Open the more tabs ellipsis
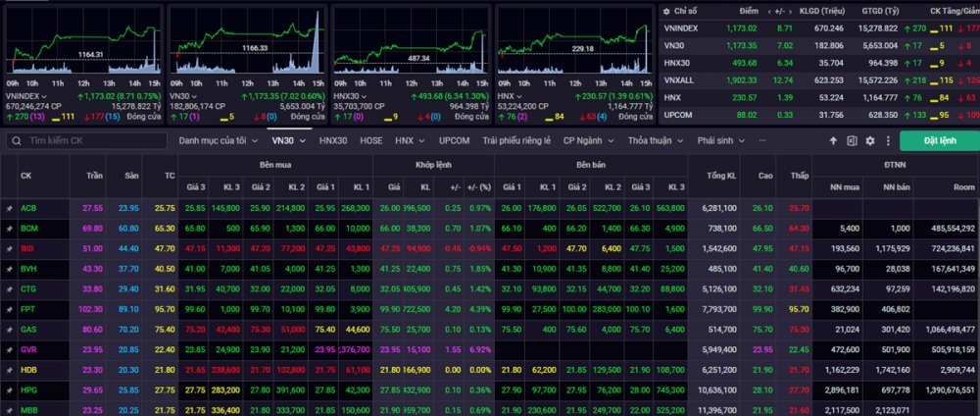The height and width of the screenshot is (416, 980). pos(761,140)
